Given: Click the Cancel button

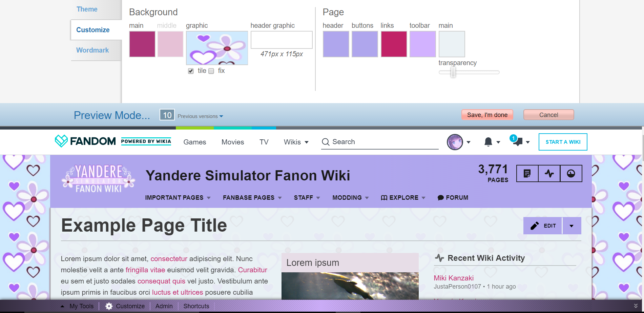Looking at the screenshot, I should pyautogui.click(x=548, y=115).
